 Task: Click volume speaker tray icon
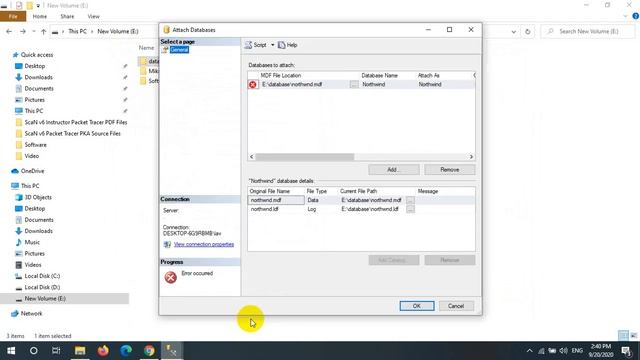(564, 351)
